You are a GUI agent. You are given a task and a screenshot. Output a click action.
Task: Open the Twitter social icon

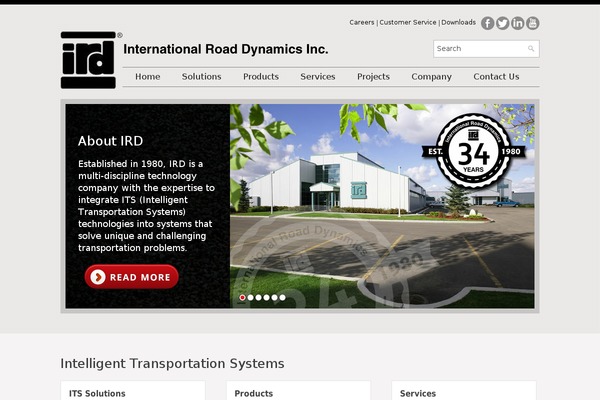click(502, 23)
